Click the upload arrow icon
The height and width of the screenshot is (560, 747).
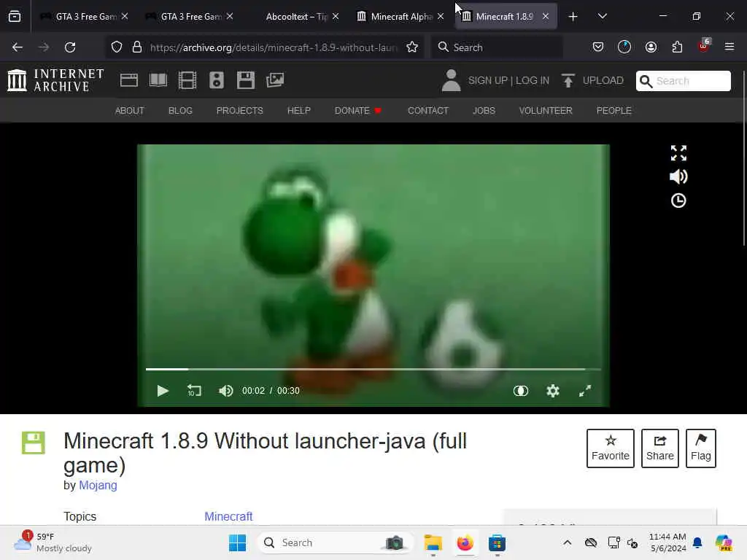click(x=568, y=80)
